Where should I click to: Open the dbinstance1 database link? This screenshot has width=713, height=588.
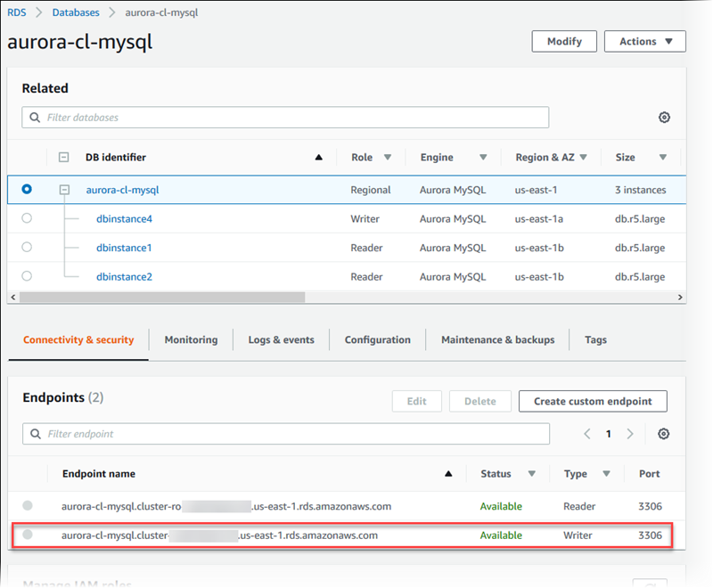pyautogui.click(x=123, y=248)
